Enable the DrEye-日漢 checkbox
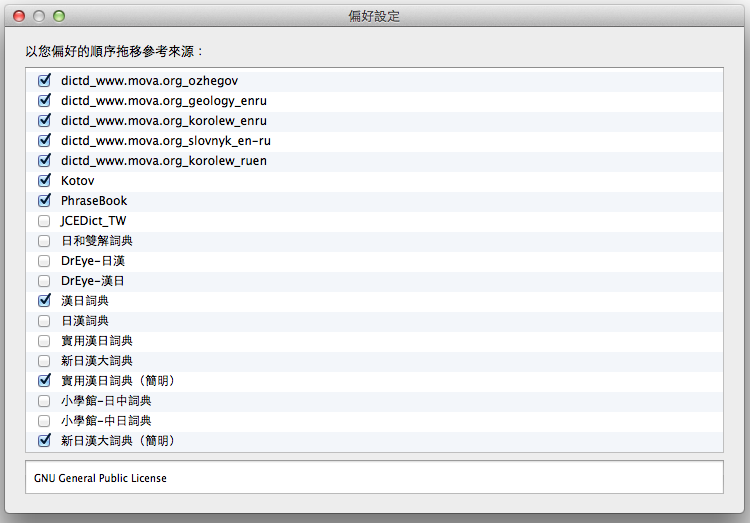 (x=44, y=261)
